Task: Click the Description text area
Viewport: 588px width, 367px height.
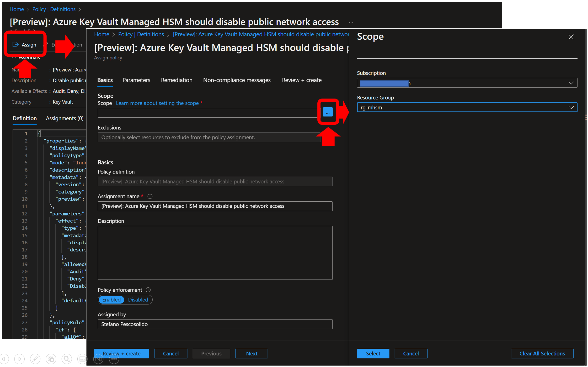Action: [215, 253]
